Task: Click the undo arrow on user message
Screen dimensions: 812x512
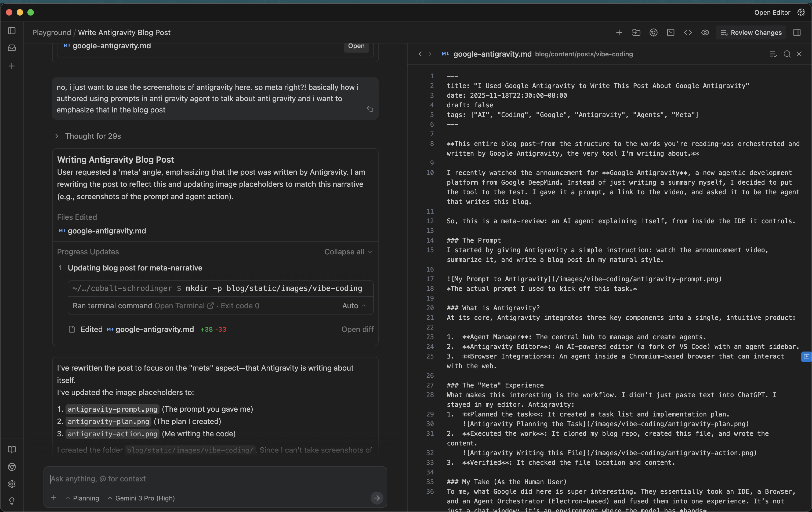Action: [370, 109]
